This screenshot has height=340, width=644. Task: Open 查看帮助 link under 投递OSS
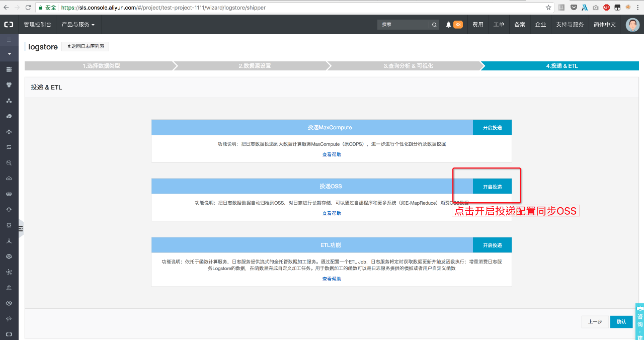tap(332, 213)
